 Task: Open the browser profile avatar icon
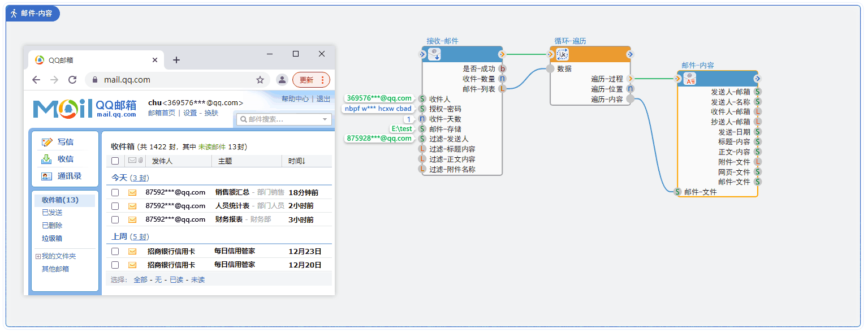[x=282, y=80]
